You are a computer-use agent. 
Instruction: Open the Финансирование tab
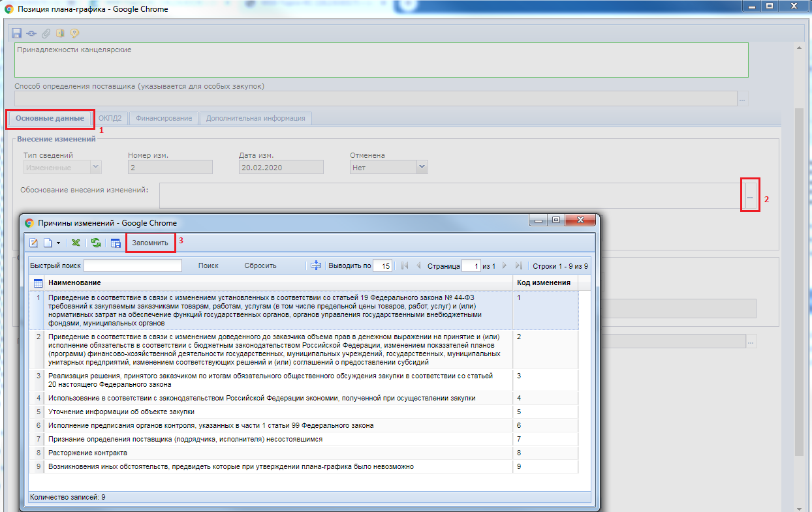[x=164, y=118]
